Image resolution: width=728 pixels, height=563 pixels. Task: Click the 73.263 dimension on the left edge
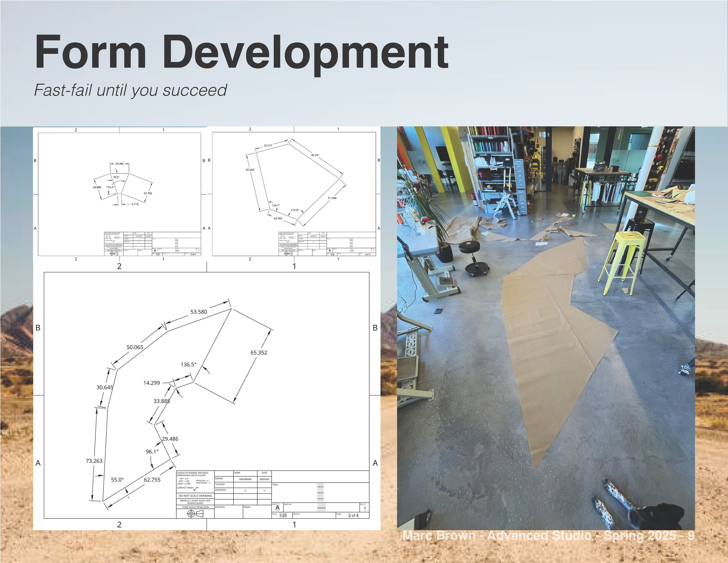click(x=94, y=461)
